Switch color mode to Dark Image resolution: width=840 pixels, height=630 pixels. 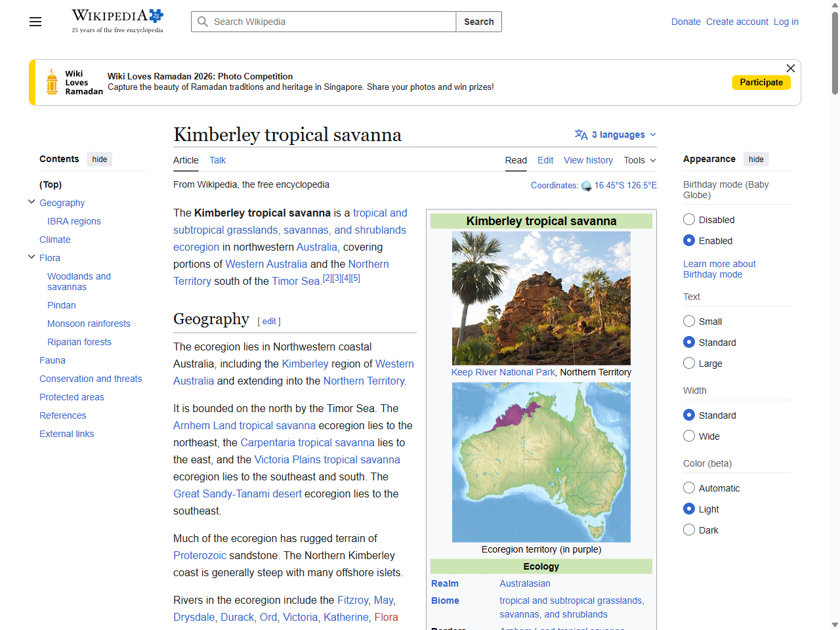pyautogui.click(x=689, y=530)
